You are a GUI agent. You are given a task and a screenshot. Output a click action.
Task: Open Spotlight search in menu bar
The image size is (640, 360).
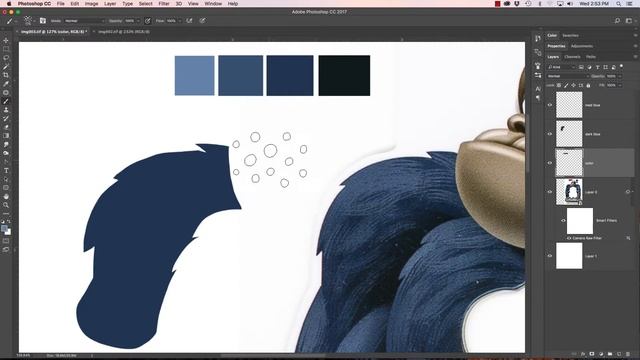618,4
